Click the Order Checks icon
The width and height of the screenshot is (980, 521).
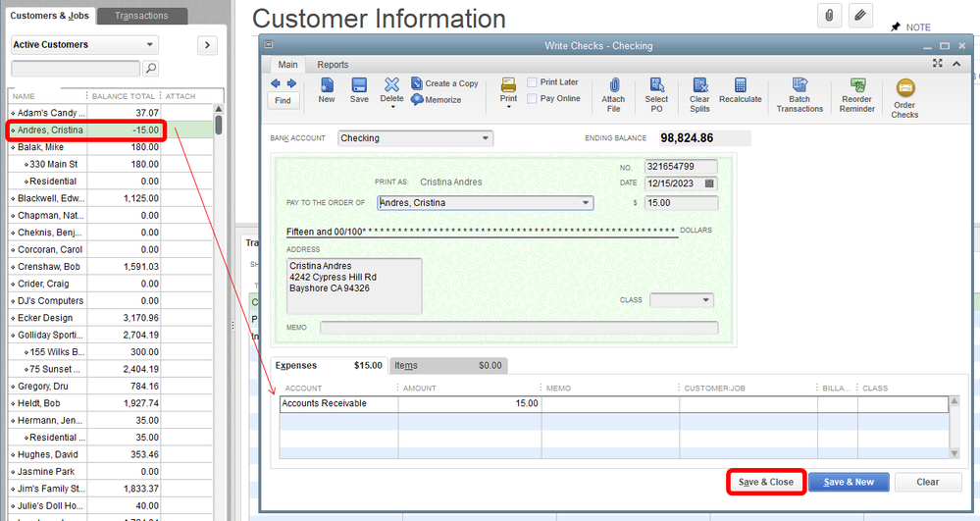[x=904, y=95]
